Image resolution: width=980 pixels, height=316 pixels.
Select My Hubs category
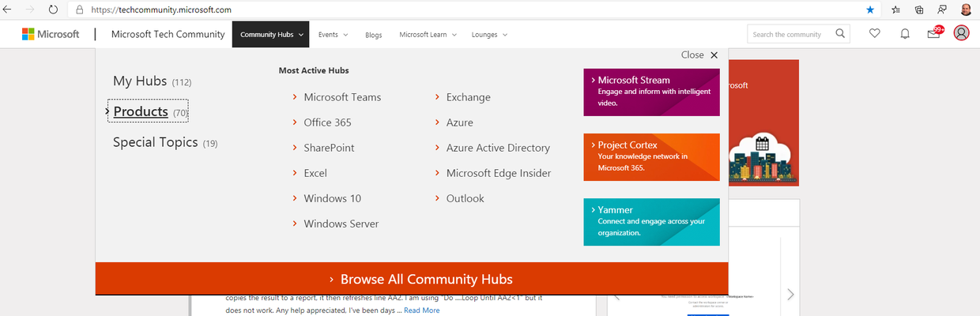point(152,81)
